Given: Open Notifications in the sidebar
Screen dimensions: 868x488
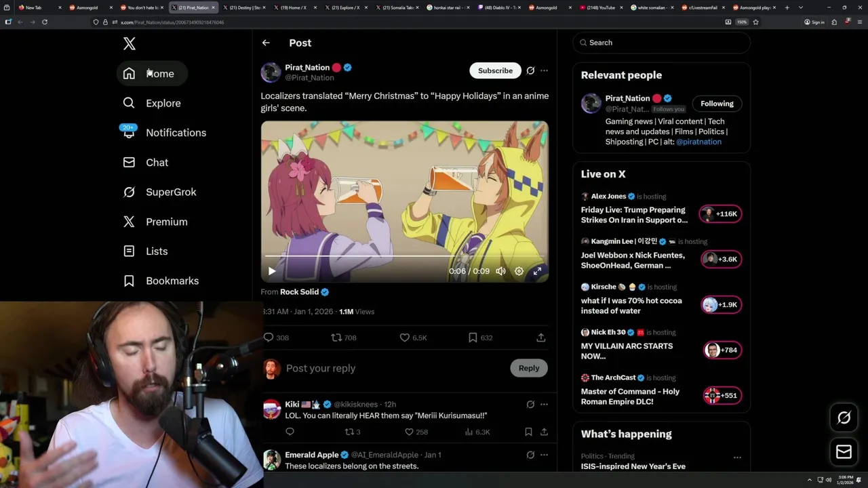Looking at the screenshot, I should 165,133.
